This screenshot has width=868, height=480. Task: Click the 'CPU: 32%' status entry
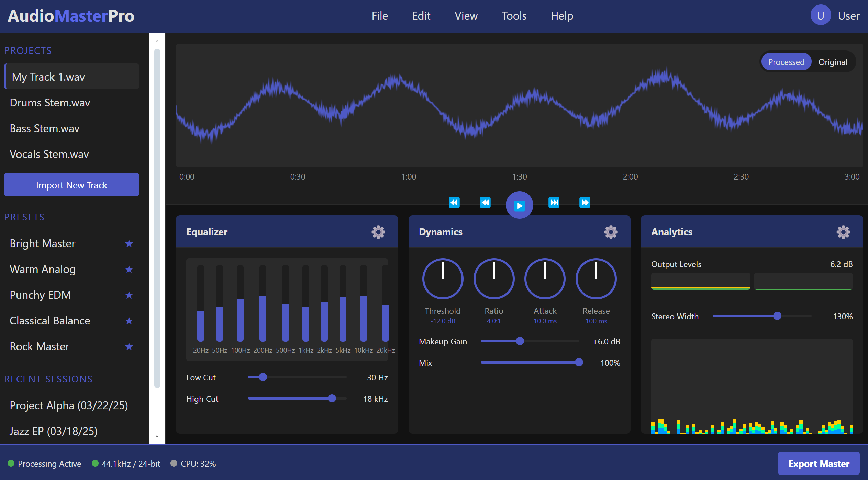point(193,464)
